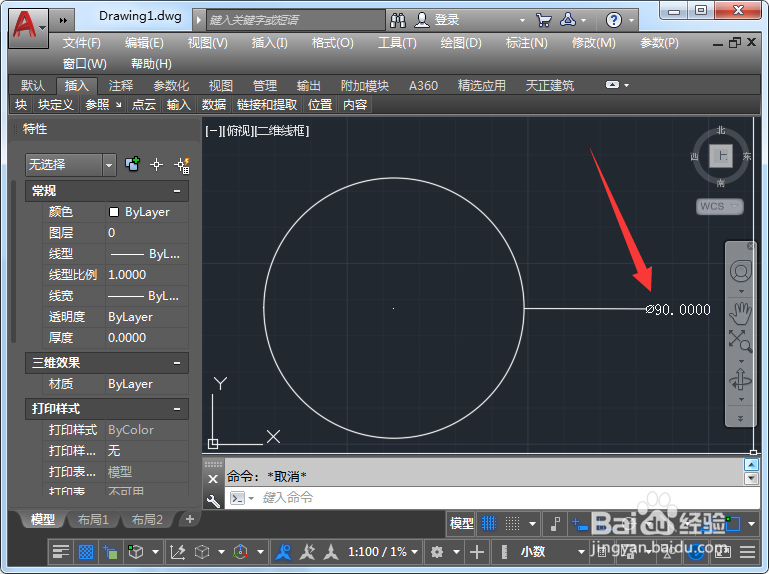
Task: Click the Quick Properties lines icon
Action: [61, 552]
